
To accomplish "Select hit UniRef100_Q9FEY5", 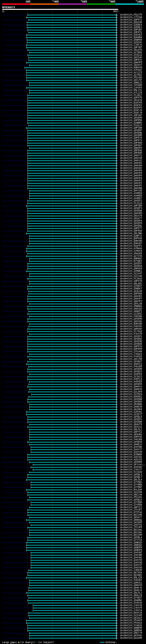I will (x=131, y=281).
